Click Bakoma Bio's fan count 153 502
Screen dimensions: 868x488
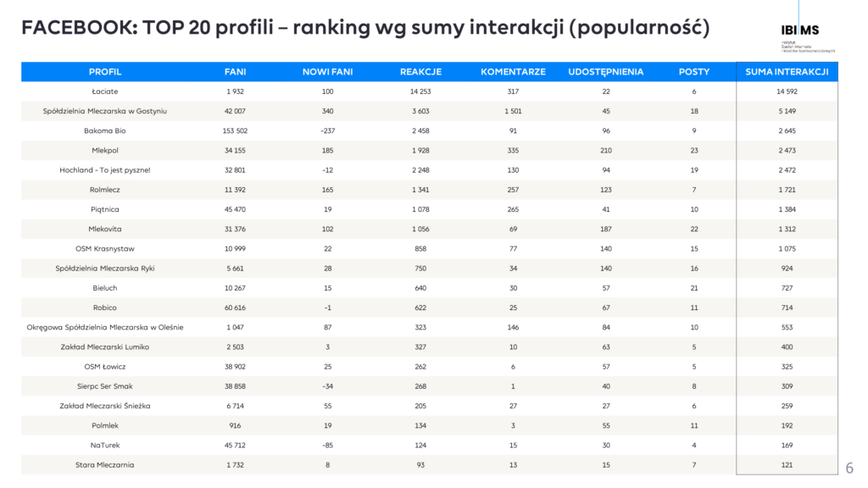coord(236,130)
